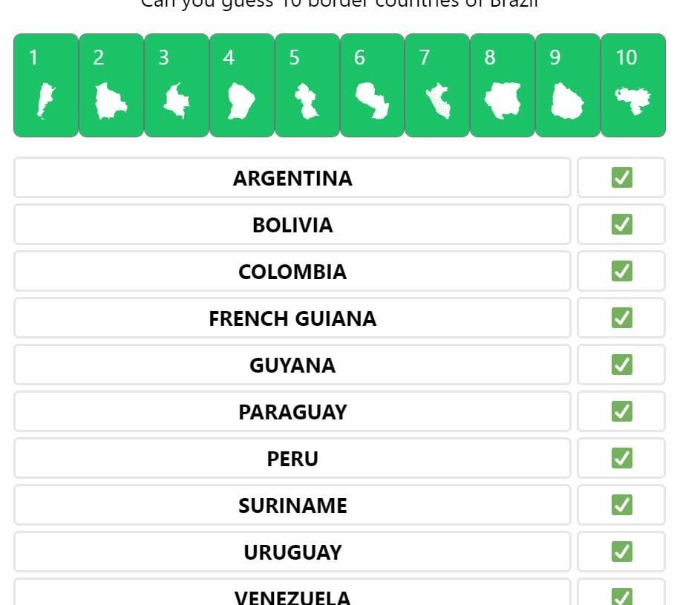Click the FRENCH GUIANA answer field
Image resolution: width=700 pixels, height=605 pixels.
292,318
